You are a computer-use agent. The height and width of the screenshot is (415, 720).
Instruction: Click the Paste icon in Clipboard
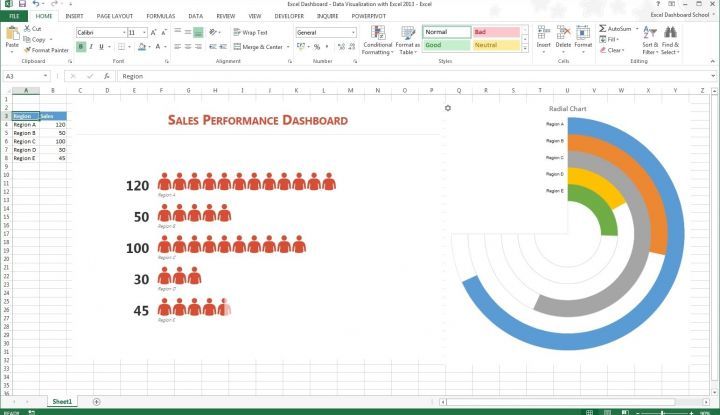[x=12, y=35]
